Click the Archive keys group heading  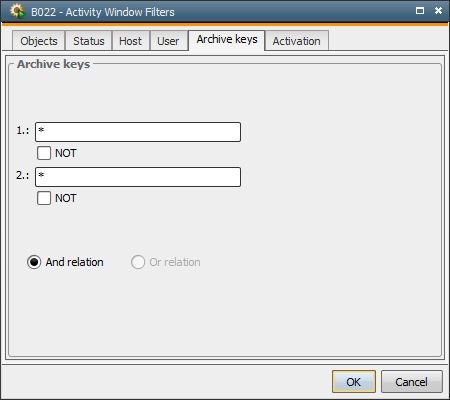point(54,64)
